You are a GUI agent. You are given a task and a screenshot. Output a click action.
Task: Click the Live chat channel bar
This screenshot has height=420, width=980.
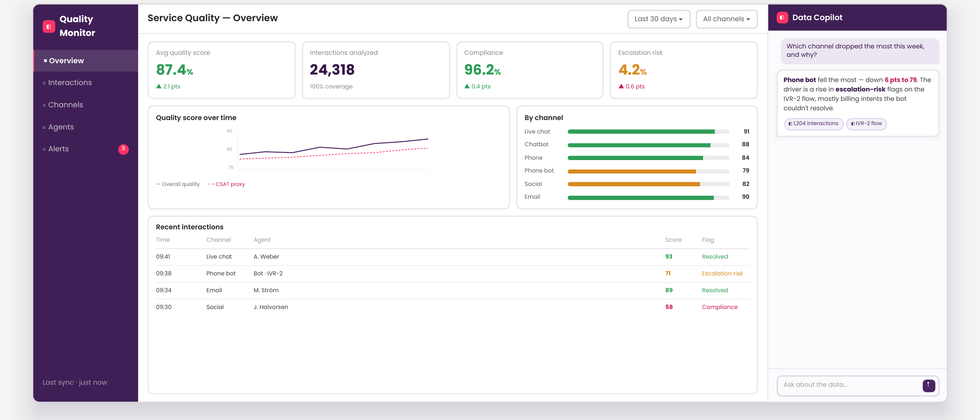tap(648, 131)
